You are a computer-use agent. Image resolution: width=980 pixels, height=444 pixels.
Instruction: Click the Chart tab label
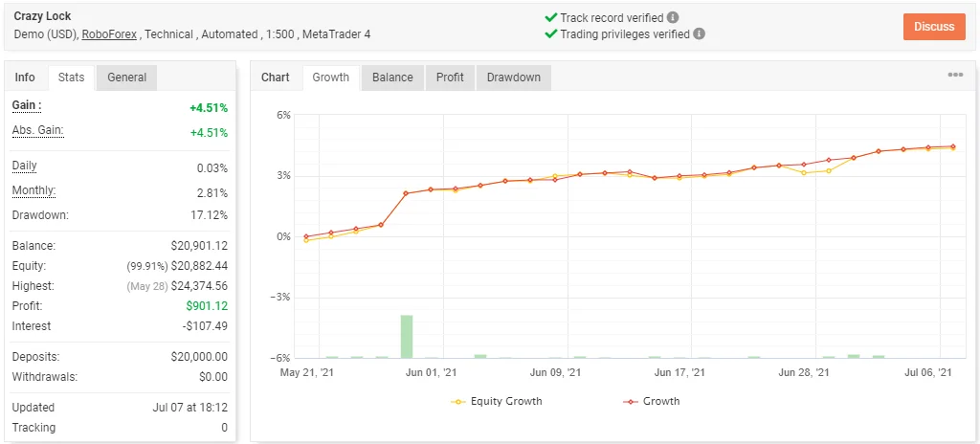click(x=276, y=78)
